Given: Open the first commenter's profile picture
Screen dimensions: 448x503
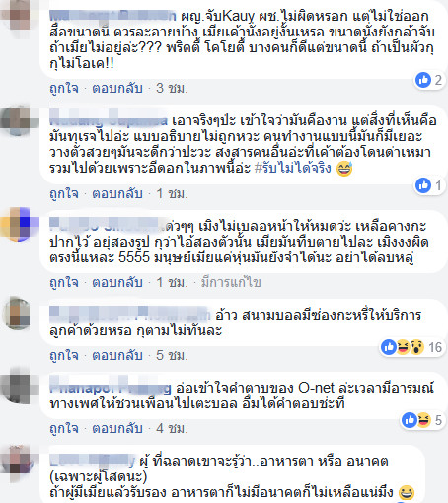Looking at the screenshot, I should (x=19, y=15).
